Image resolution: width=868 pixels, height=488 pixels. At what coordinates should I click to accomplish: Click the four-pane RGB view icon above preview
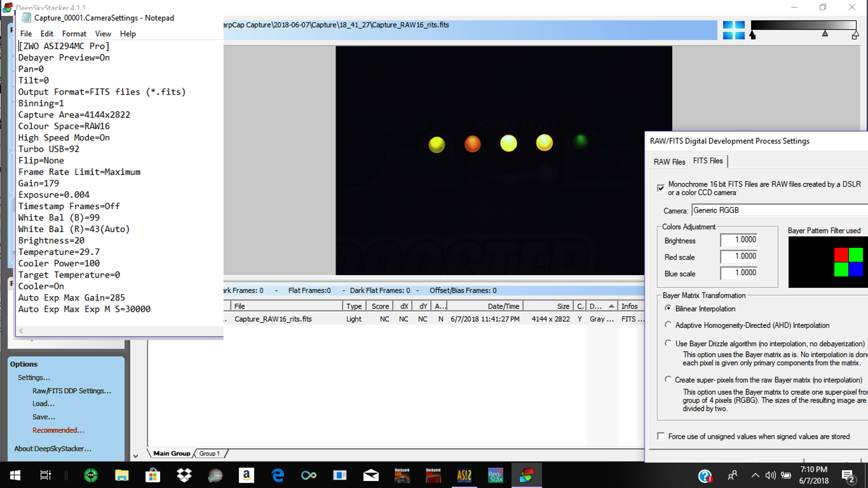[734, 30]
